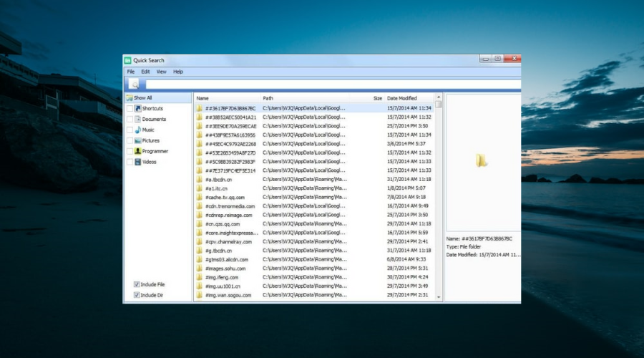Viewport: 644px width, 358px height.
Task: Select the #cache.tv.qq.com folder row
Action: (225, 197)
